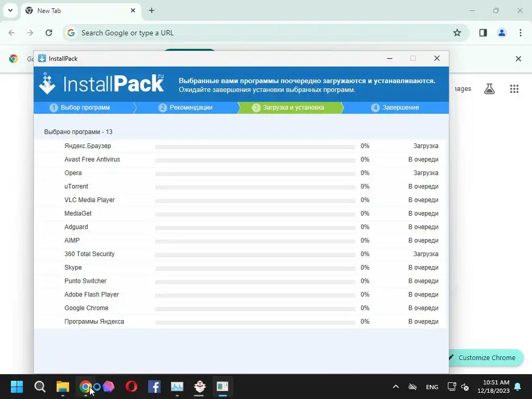Go to step 2 Рекомендации
Viewport: 532px width, 399px height.
pos(186,108)
